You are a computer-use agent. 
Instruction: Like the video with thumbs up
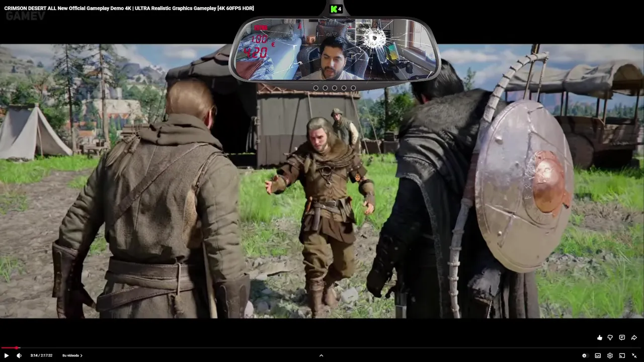599,338
